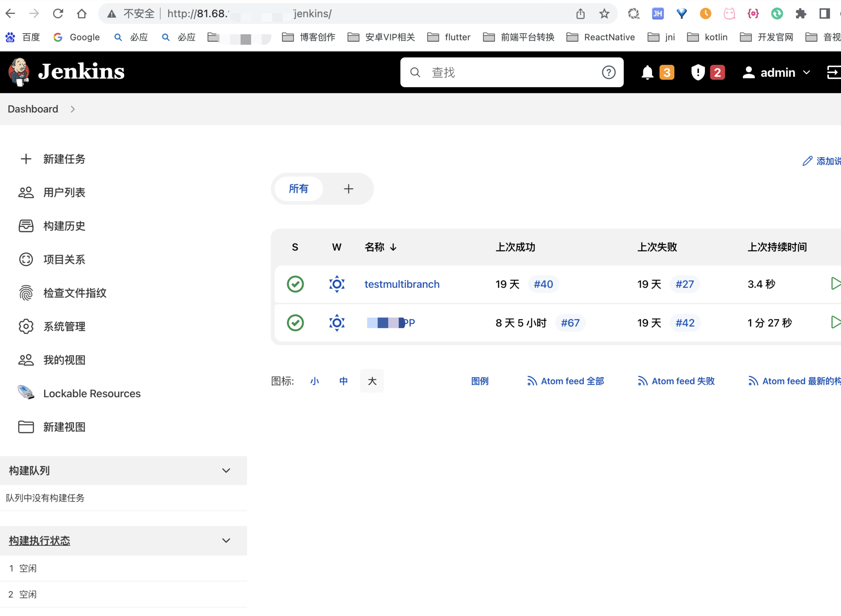Open 系统管理 in sidebar

coord(64,327)
